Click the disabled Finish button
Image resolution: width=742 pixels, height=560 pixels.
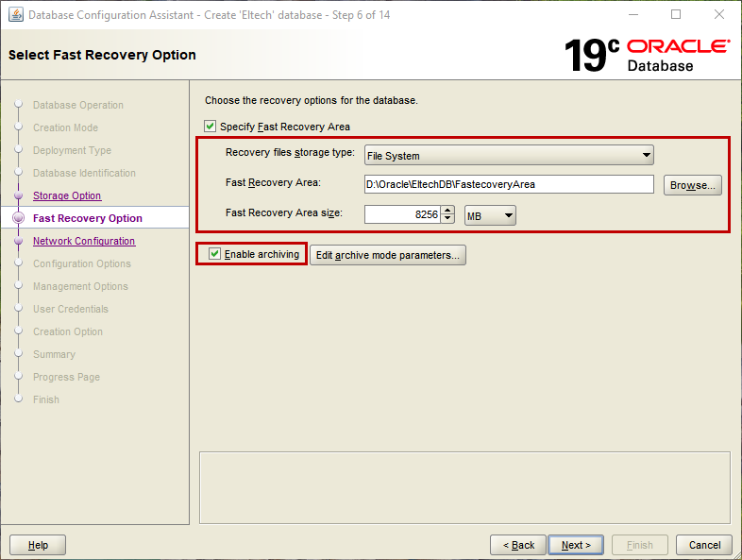(x=640, y=545)
